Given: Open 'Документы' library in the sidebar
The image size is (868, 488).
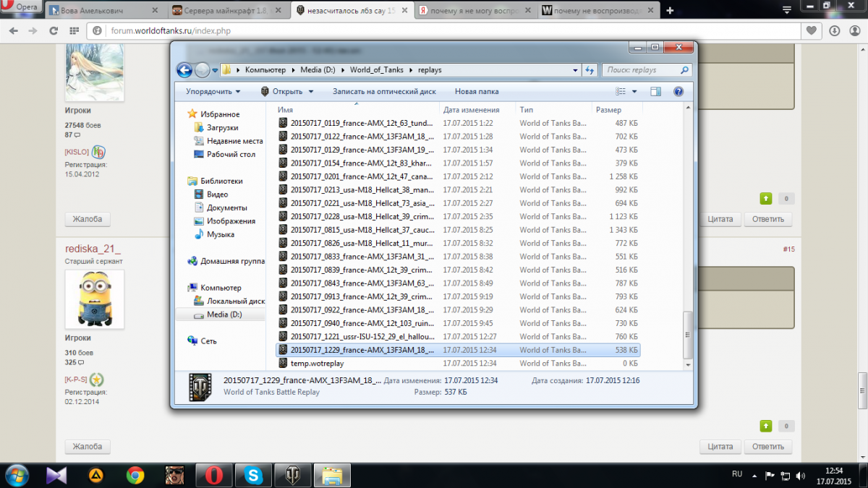Looking at the screenshot, I should tap(227, 207).
